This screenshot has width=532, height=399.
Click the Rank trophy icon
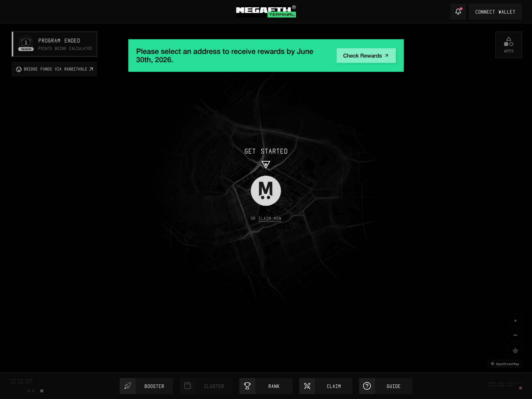point(247,386)
